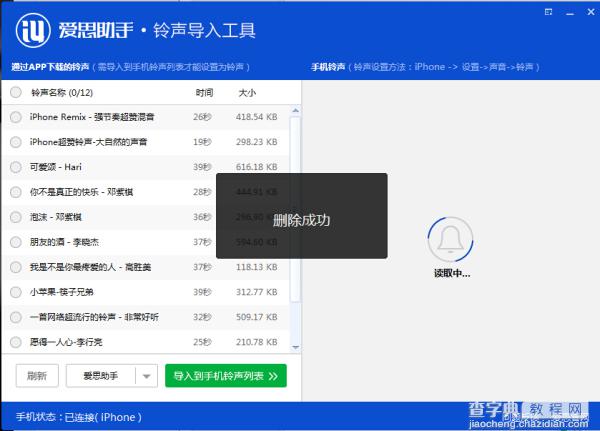The width and height of the screenshot is (600, 431).
Task: Close the ringtone import tool window
Action: point(591,12)
